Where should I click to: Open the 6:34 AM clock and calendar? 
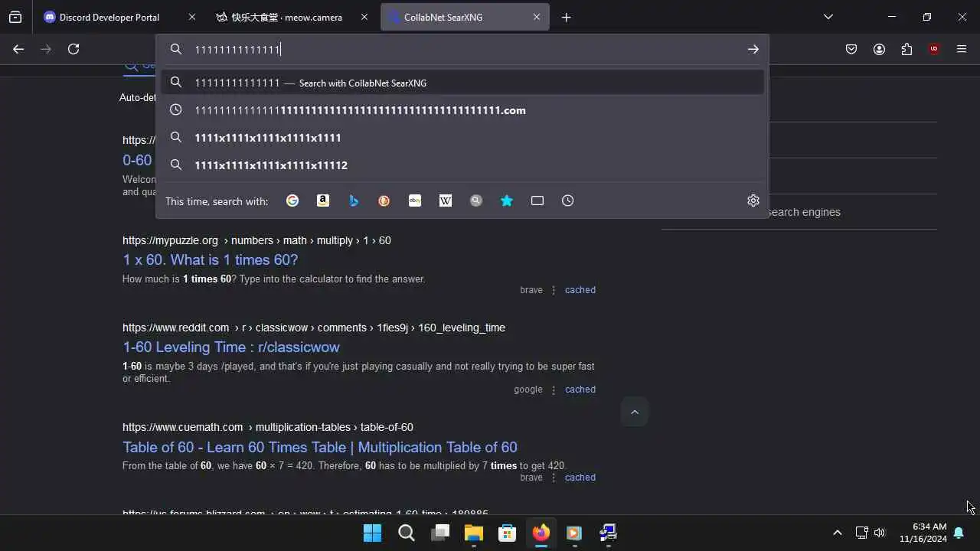pos(923,533)
